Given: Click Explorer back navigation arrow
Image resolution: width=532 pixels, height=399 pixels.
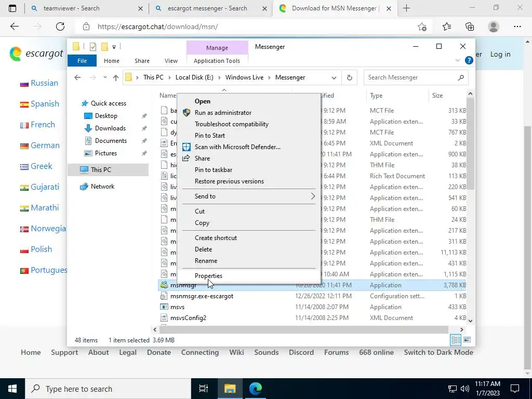Looking at the screenshot, I should [x=77, y=77].
